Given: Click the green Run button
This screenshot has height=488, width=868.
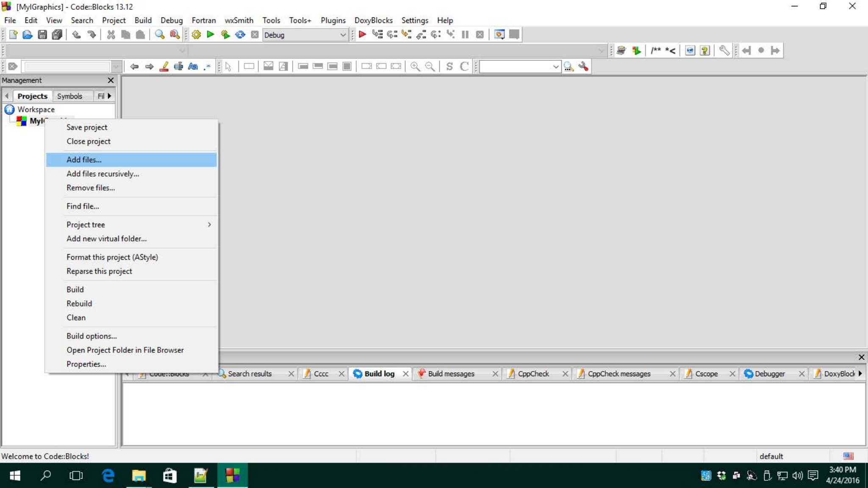Looking at the screenshot, I should (x=211, y=35).
